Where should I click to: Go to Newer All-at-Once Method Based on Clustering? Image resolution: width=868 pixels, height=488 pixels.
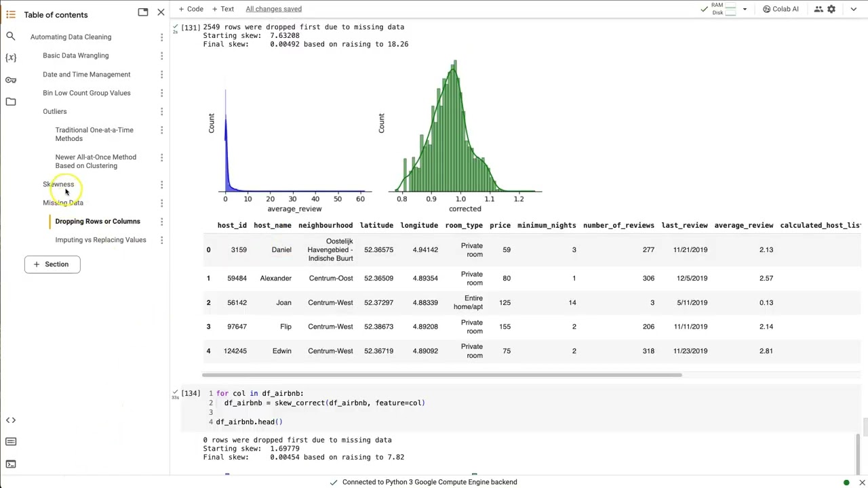[96, 161]
